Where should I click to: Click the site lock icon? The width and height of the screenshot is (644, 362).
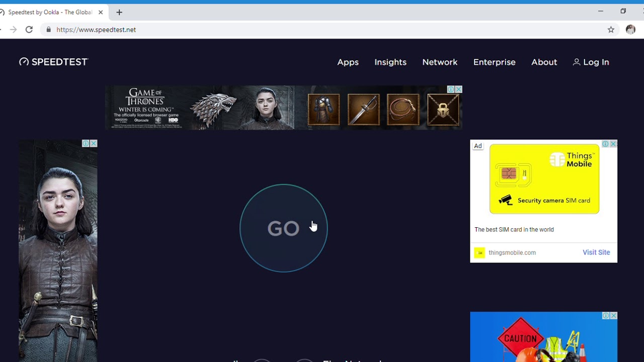(x=48, y=30)
